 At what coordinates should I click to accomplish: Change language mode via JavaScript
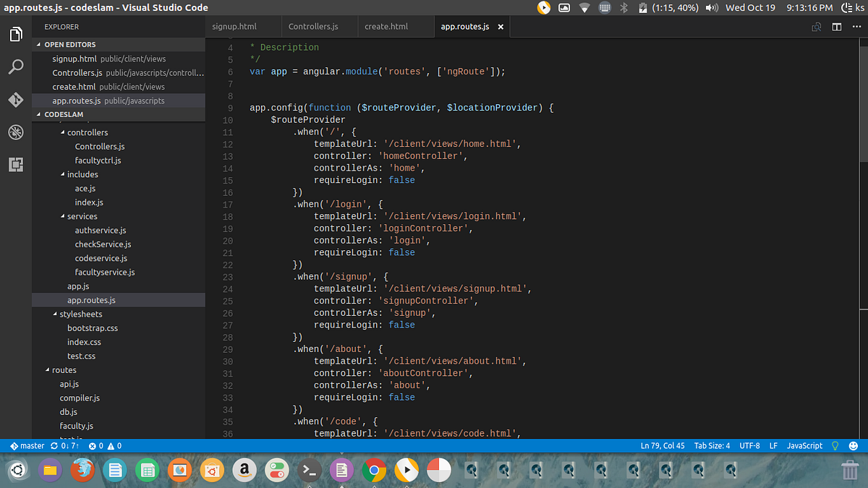click(x=804, y=446)
